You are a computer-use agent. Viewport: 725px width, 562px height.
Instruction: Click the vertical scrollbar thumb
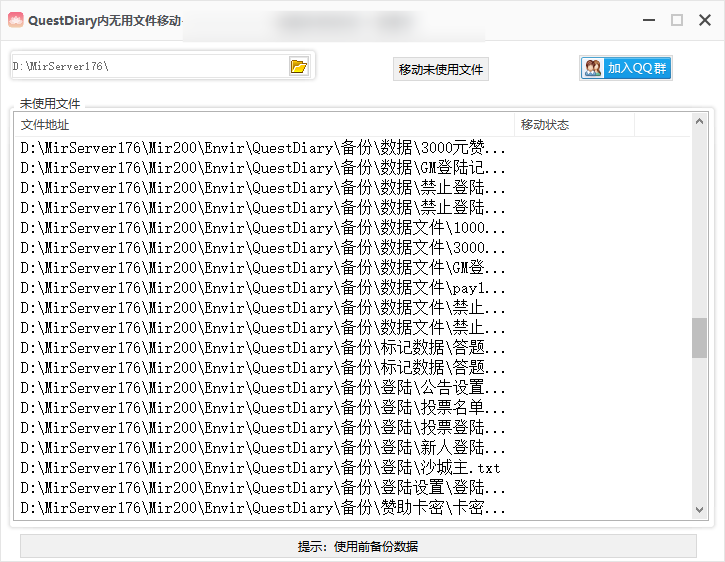[699, 338]
